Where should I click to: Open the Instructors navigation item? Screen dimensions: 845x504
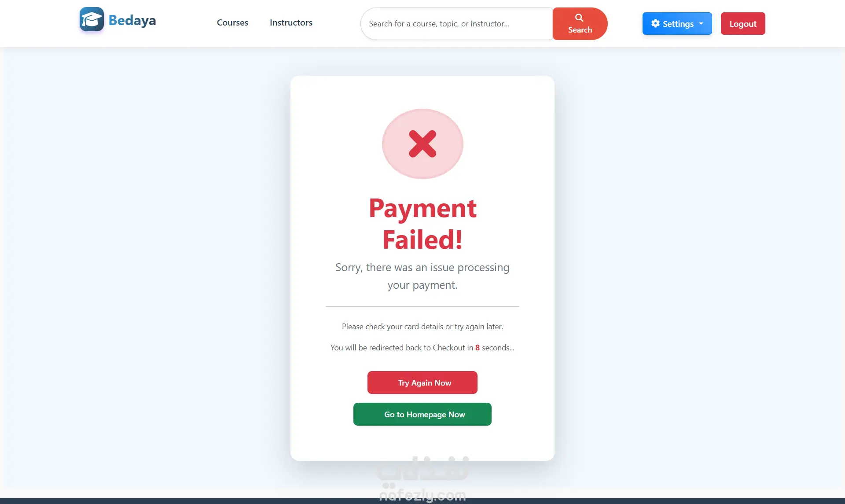[x=291, y=22]
